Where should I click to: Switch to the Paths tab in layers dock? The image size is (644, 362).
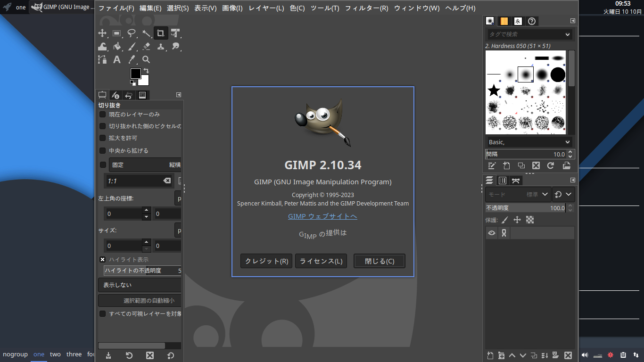pos(516,181)
